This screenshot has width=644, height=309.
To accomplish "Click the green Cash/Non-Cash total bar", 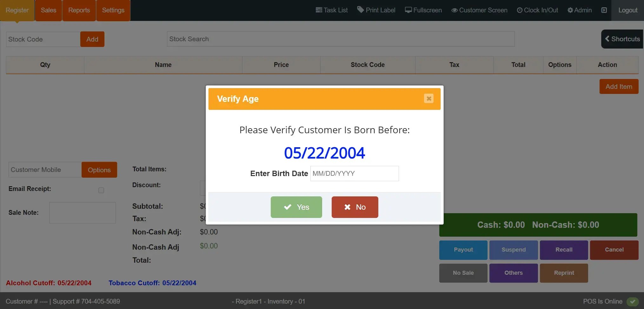I will pos(538,225).
